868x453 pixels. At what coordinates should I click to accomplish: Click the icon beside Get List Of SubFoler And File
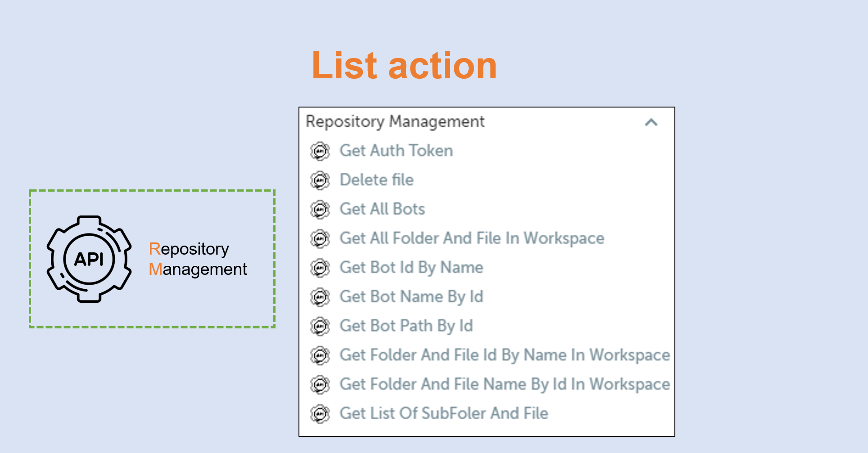tap(320, 414)
